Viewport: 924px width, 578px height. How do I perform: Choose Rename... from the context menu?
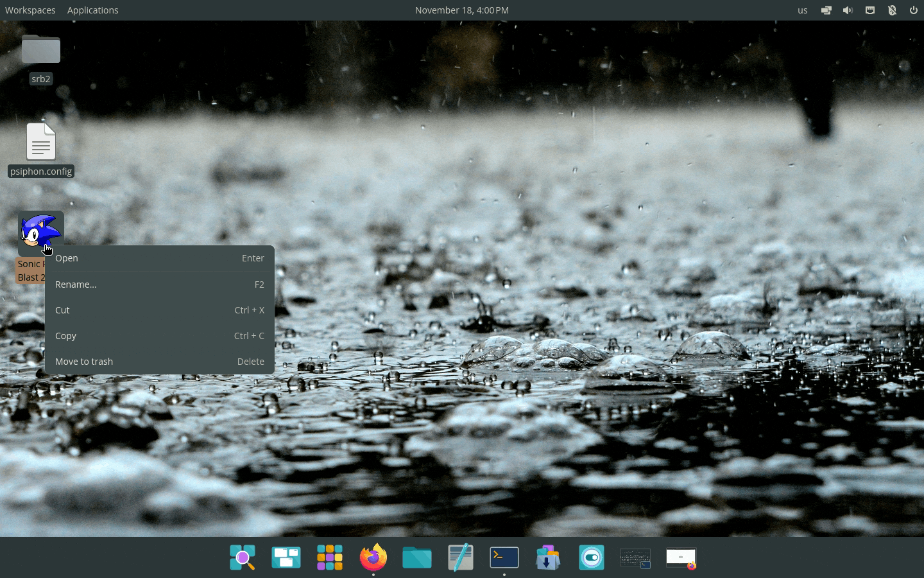click(160, 285)
